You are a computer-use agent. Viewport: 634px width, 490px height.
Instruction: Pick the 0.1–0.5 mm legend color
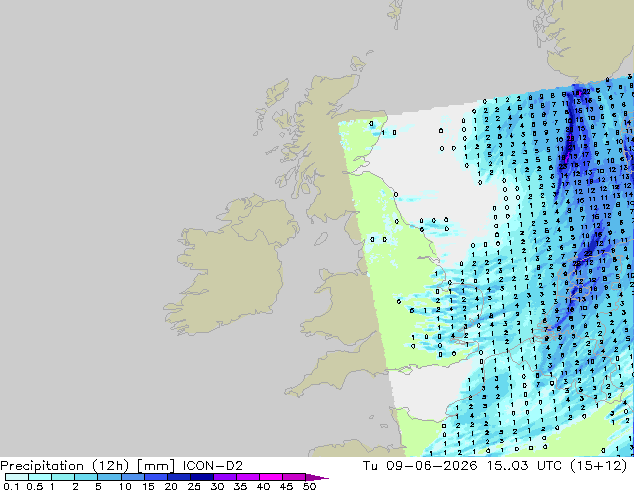(x=17, y=477)
